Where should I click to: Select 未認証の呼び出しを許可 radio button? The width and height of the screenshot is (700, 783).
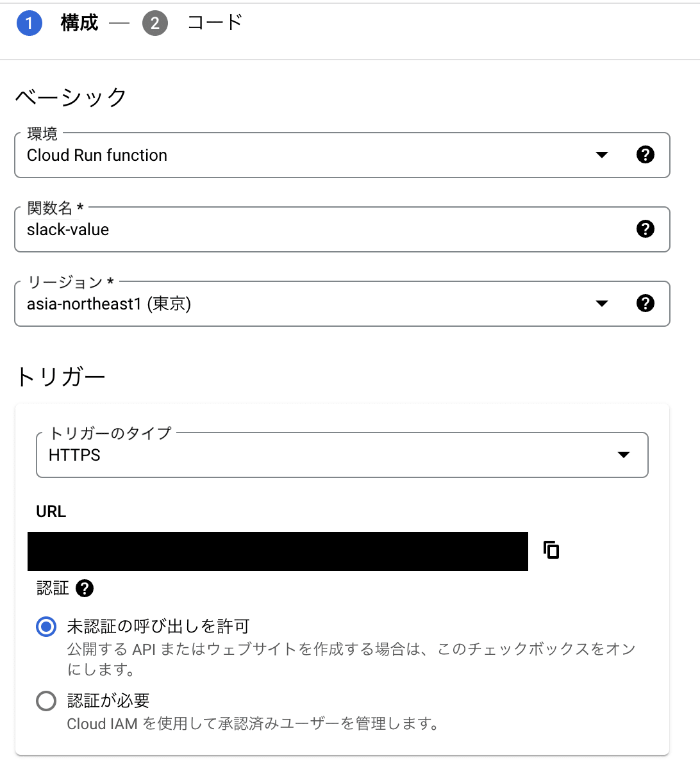(x=46, y=627)
